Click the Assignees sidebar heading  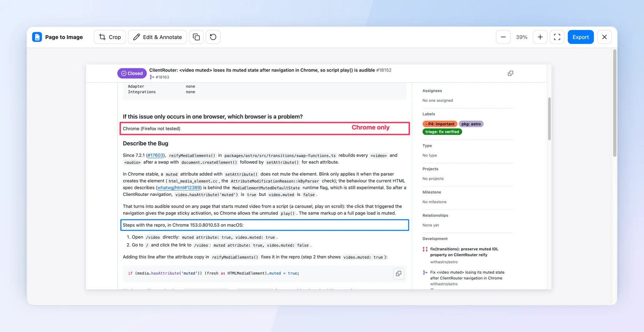click(x=432, y=91)
